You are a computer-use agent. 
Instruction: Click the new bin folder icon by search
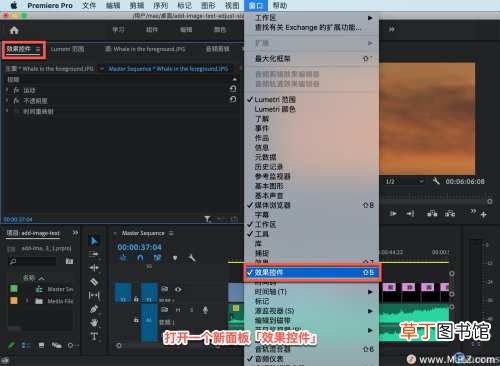tap(69, 261)
